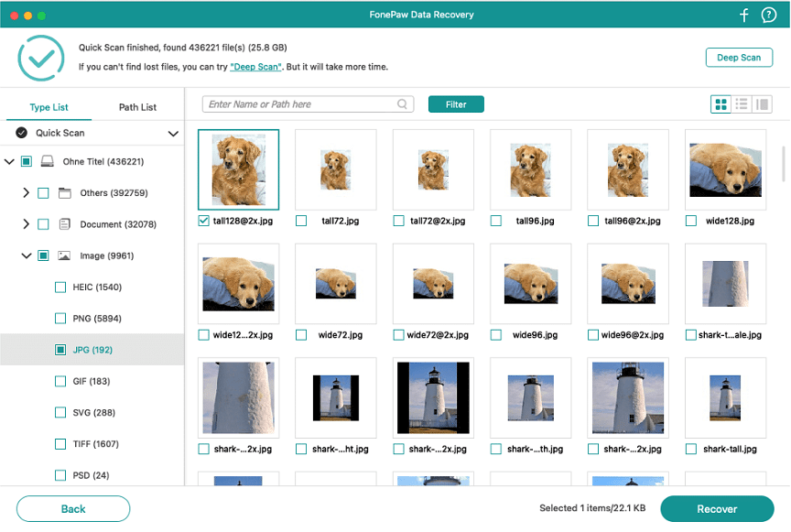Check the GIF format checkbox
791x532 pixels.
click(60, 381)
